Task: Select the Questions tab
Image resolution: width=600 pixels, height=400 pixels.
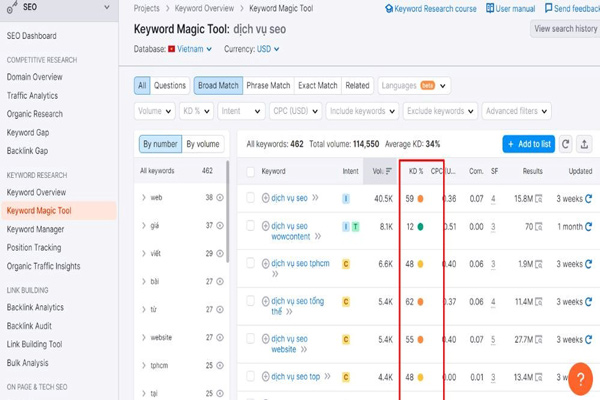Action: pyautogui.click(x=170, y=85)
